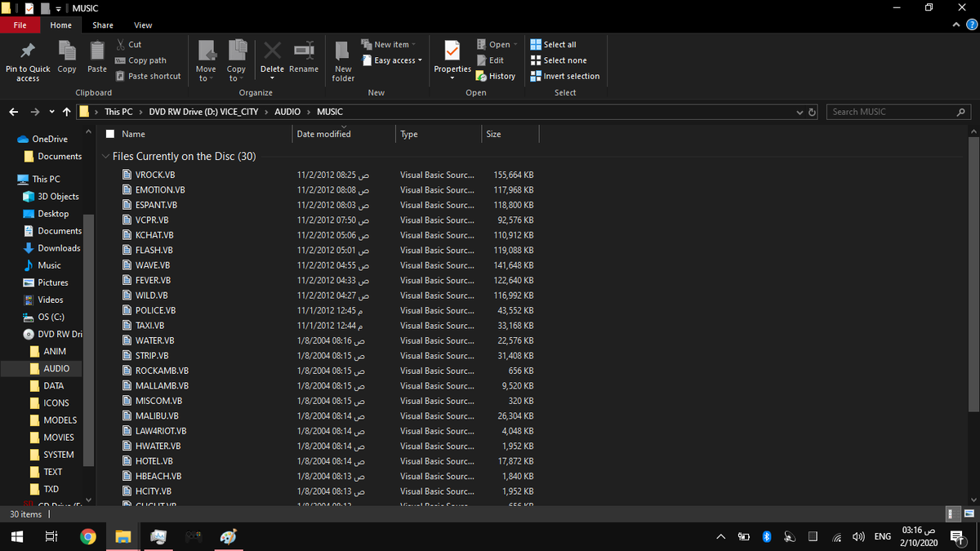Open the Recent locations dropdown arrow
980x551 pixels.
click(52, 112)
